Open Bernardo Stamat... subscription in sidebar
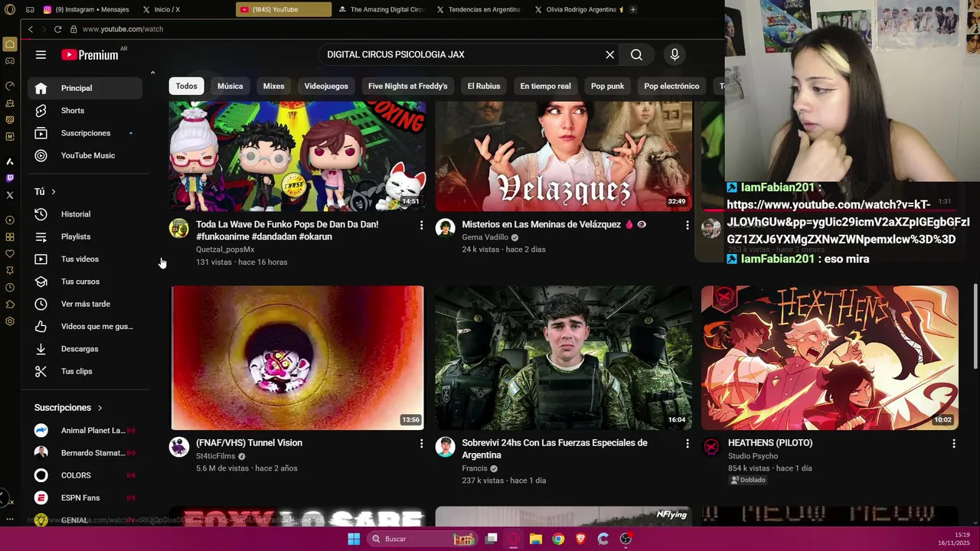Viewport: 980px width, 551px height. pos(85,453)
